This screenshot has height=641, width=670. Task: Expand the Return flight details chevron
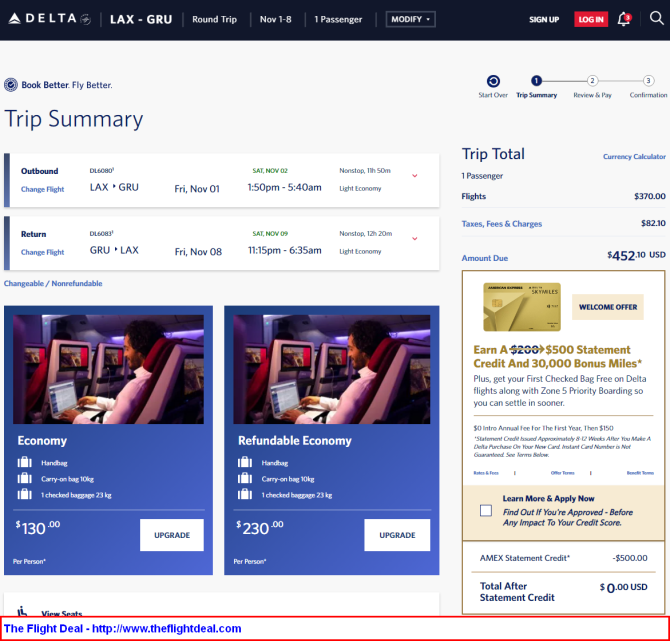pos(414,238)
